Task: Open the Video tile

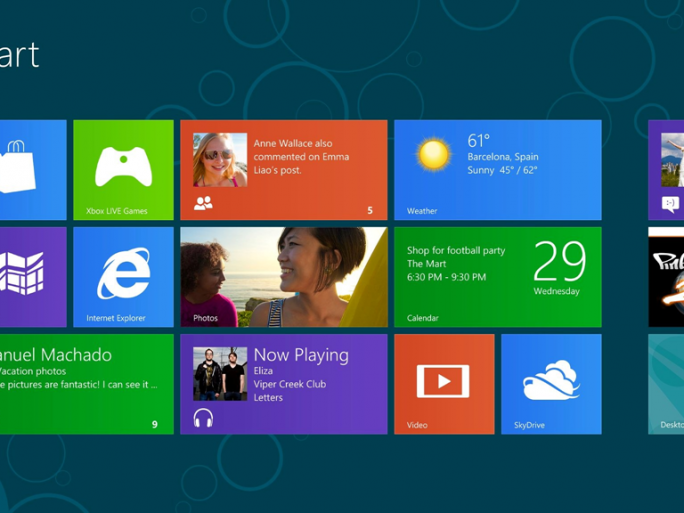Action: [x=444, y=384]
